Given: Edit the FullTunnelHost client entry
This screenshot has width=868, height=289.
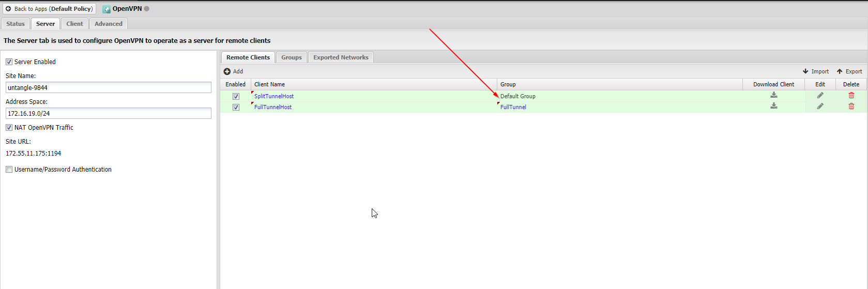Looking at the screenshot, I should [820, 106].
